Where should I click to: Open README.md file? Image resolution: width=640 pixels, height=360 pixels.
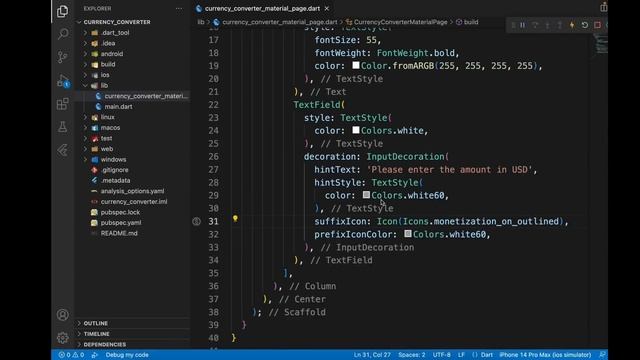119,233
